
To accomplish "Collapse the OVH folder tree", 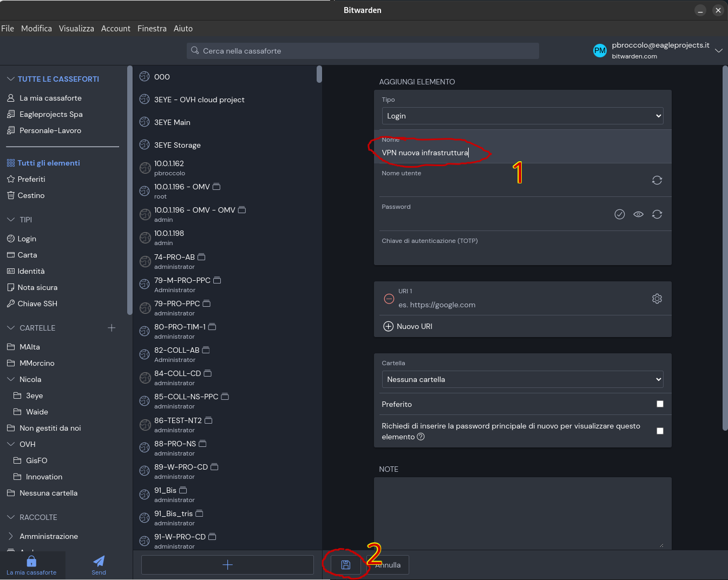I will click(x=11, y=444).
